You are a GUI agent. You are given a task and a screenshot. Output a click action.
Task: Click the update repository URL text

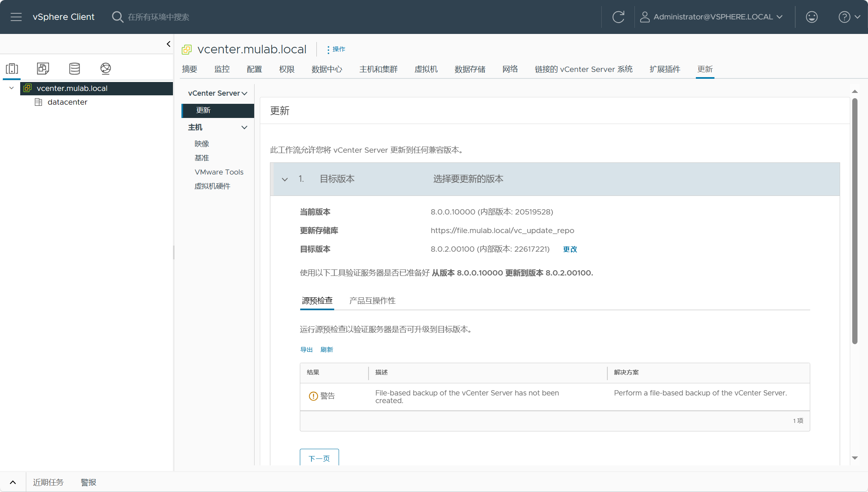(502, 231)
